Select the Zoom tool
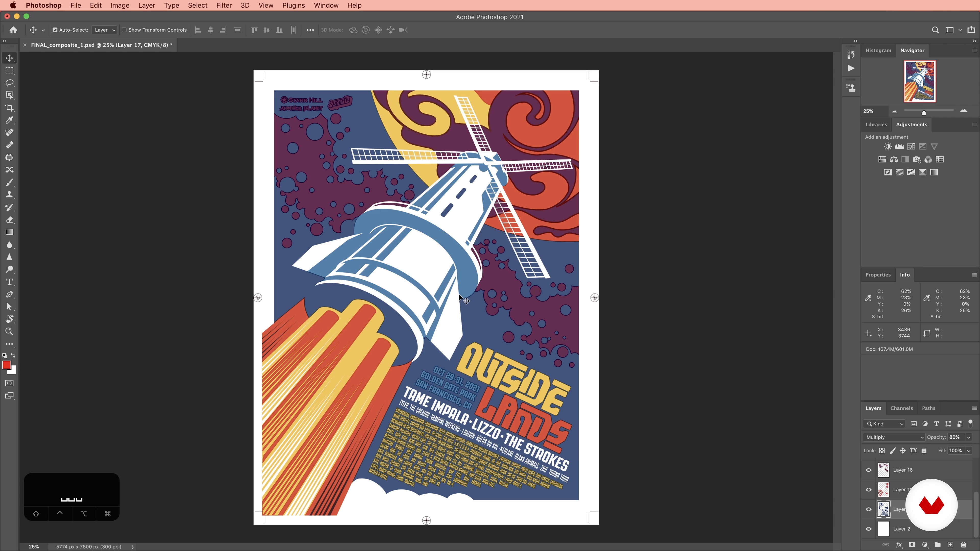Viewport: 980px width, 551px height. (x=9, y=332)
